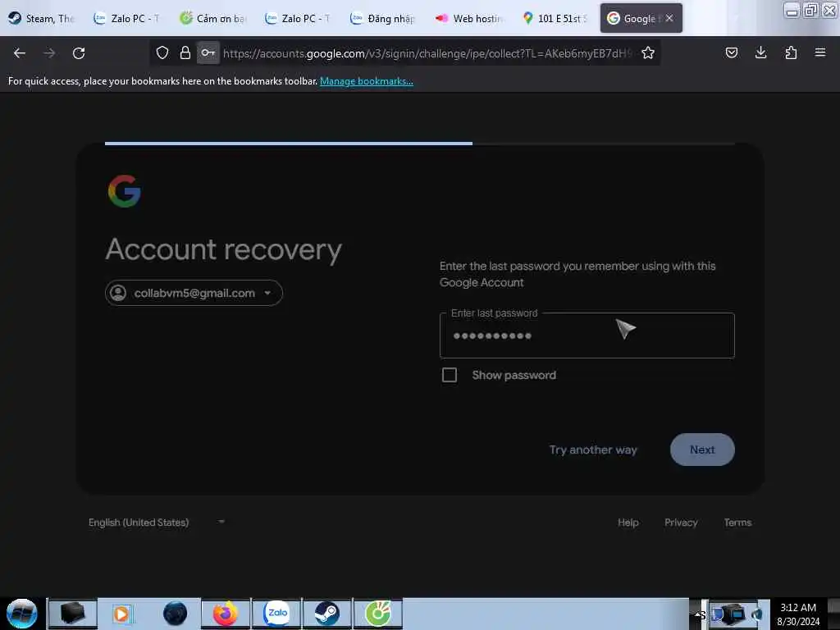Screen dimensions: 840x630
Task: Click the forward navigation arrow
Action: [x=49, y=53]
